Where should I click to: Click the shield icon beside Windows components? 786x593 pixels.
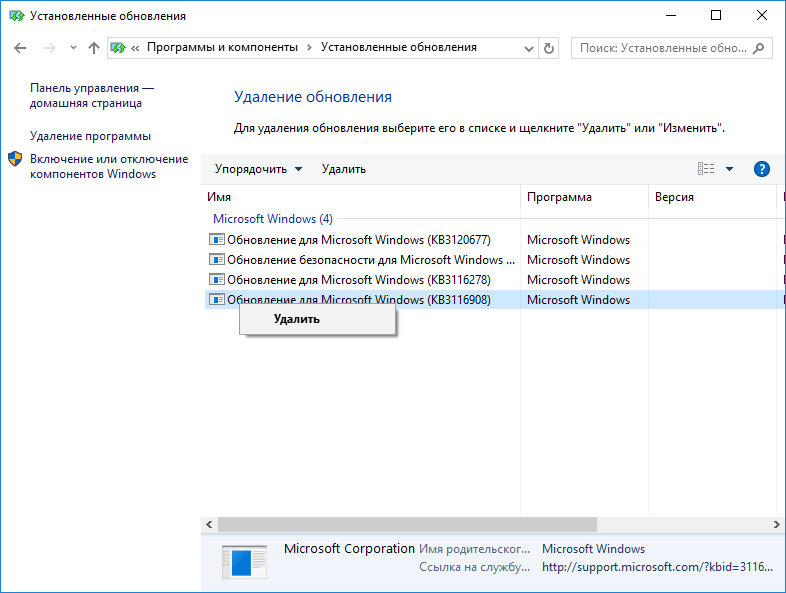15,159
